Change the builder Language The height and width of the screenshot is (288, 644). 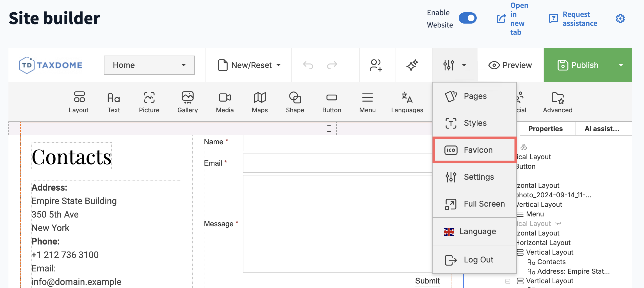[474, 232]
